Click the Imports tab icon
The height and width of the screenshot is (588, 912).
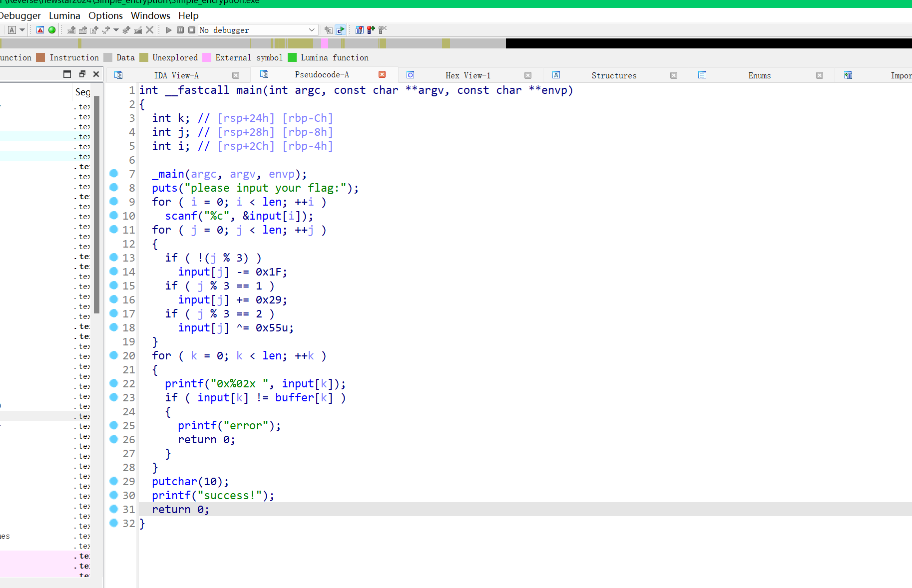848,75
